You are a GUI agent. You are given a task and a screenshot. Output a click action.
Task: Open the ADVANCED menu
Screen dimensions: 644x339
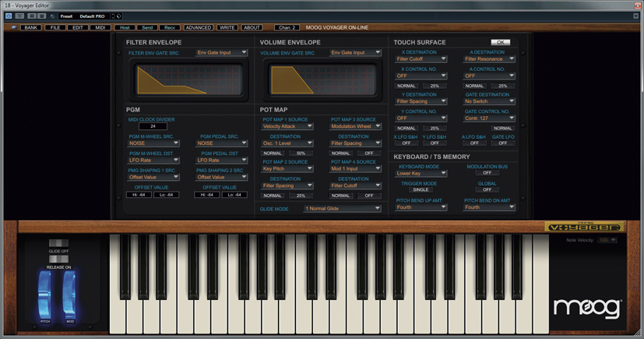198,27
